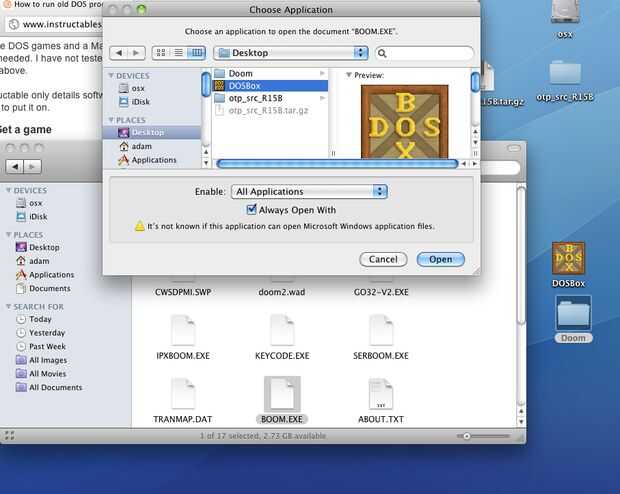Image resolution: width=620 pixels, height=494 pixels.
Task: Click GO32-V2.EXE file label in Finder
Action: coord(381,292)
